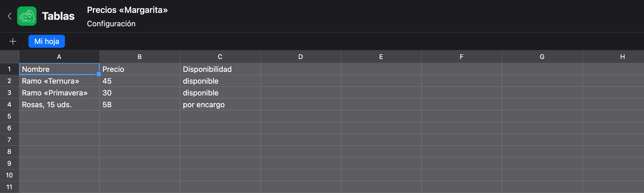Click the blue cell fill handle

pyautogui.click(x=99, y=74)
